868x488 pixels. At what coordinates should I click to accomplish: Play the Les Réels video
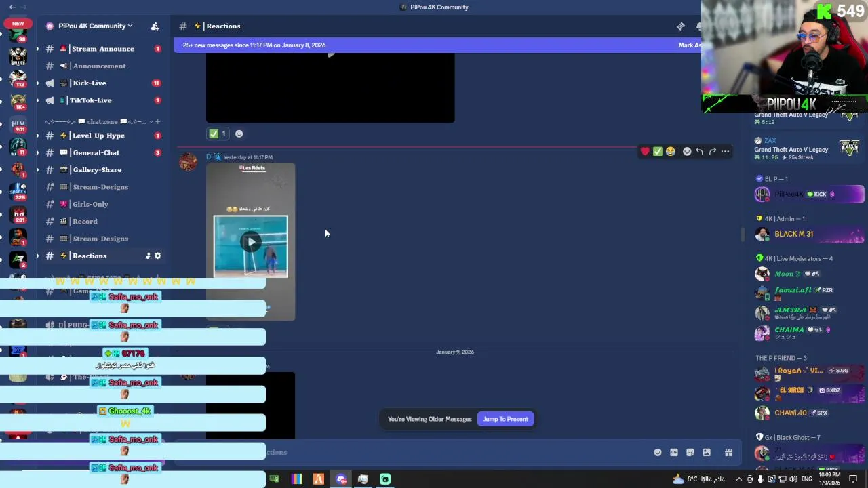point(251,242)
